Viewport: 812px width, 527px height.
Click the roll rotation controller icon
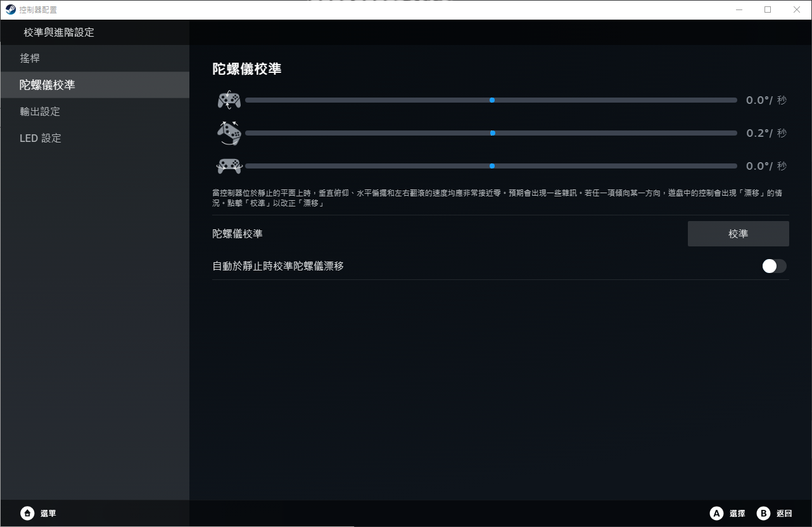[229, 166]
